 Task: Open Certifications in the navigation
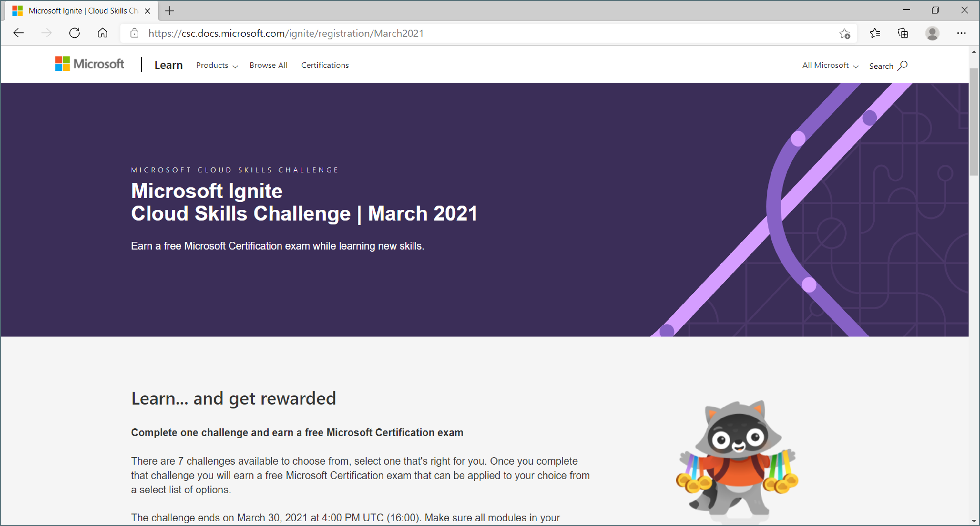[325, 65]
